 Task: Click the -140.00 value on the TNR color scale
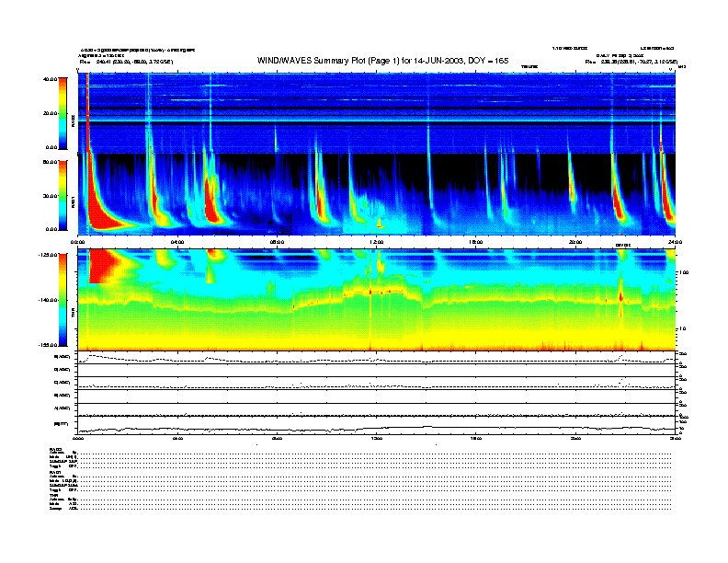coord(48,300)
